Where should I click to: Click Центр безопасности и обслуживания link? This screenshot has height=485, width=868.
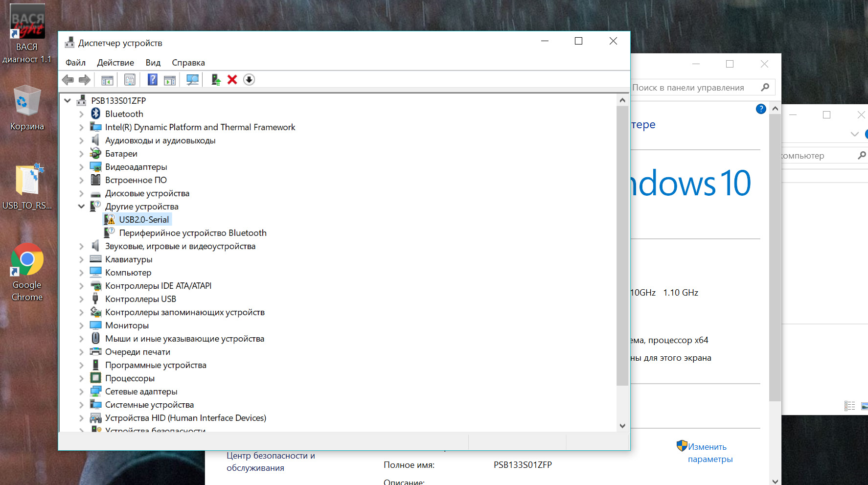[x=271, y=462]
